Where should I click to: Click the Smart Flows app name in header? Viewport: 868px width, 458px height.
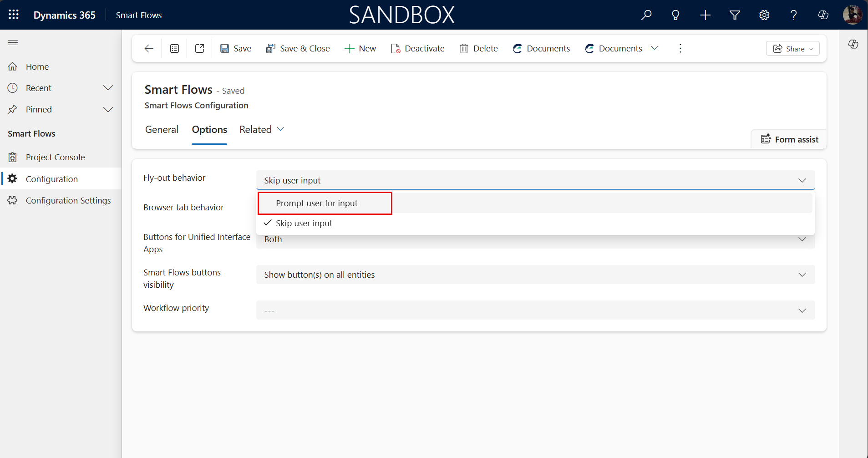coord(139,15)
